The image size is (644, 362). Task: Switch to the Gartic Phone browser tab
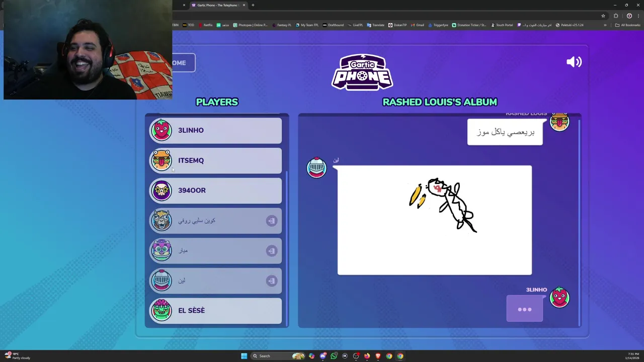tap(217, 5)
